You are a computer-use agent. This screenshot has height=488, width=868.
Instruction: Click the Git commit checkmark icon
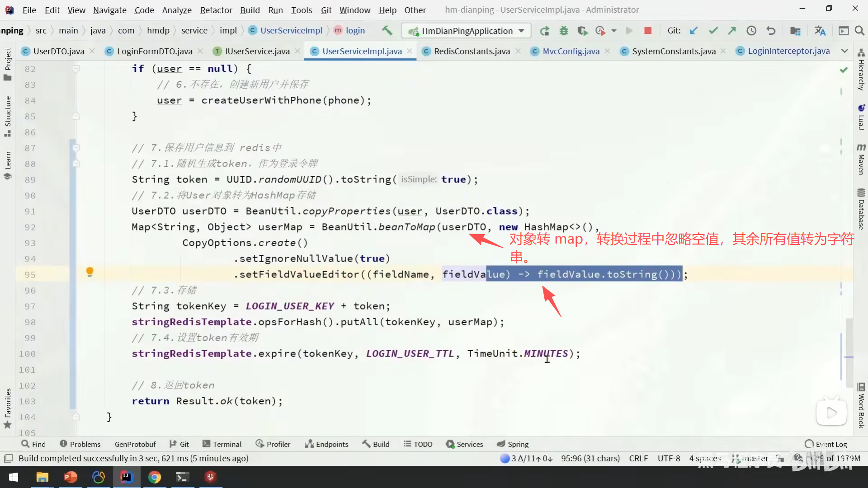(713, 31)
